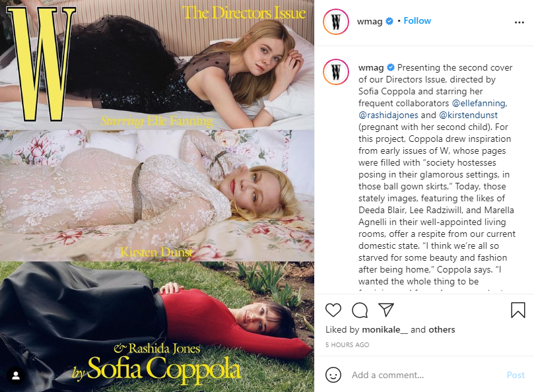View others who liked the post

[442, 330]
